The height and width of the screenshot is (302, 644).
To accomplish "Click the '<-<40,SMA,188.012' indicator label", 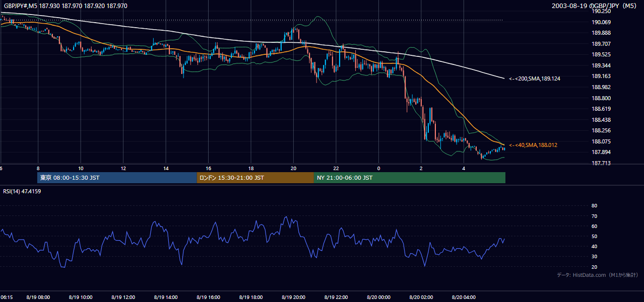I will click(x=533, y=145).
